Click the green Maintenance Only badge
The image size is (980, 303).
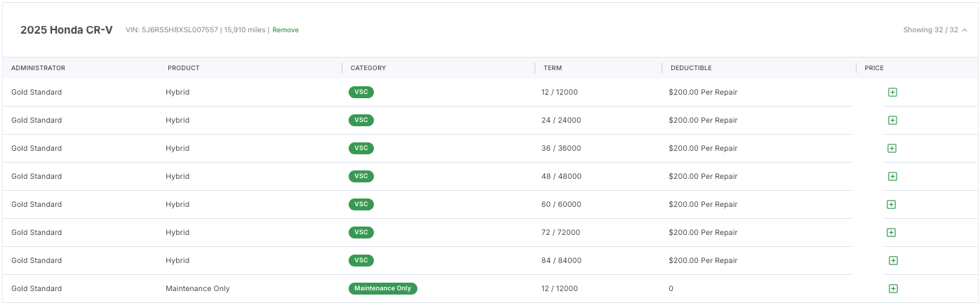382,288
